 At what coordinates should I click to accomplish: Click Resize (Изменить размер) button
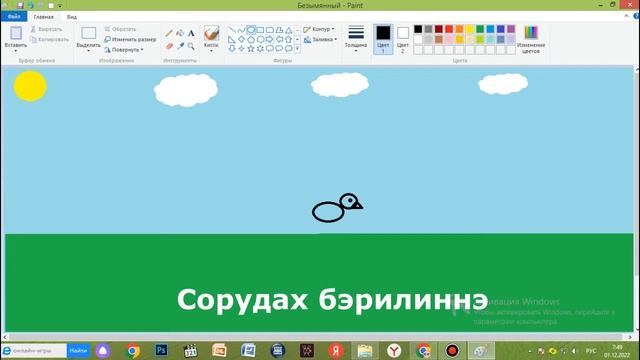pos(130,40)
